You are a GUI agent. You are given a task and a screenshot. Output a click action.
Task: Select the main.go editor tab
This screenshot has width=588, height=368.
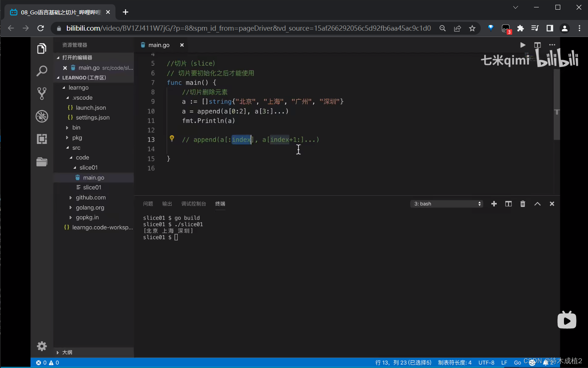click(x=159, y=45)
